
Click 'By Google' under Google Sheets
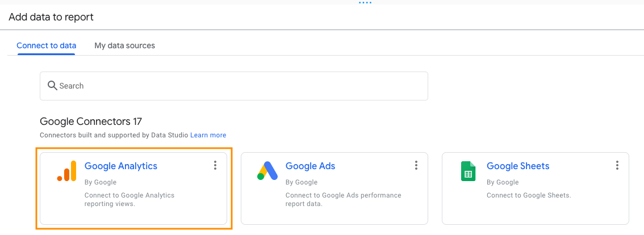tap(503, 182)
